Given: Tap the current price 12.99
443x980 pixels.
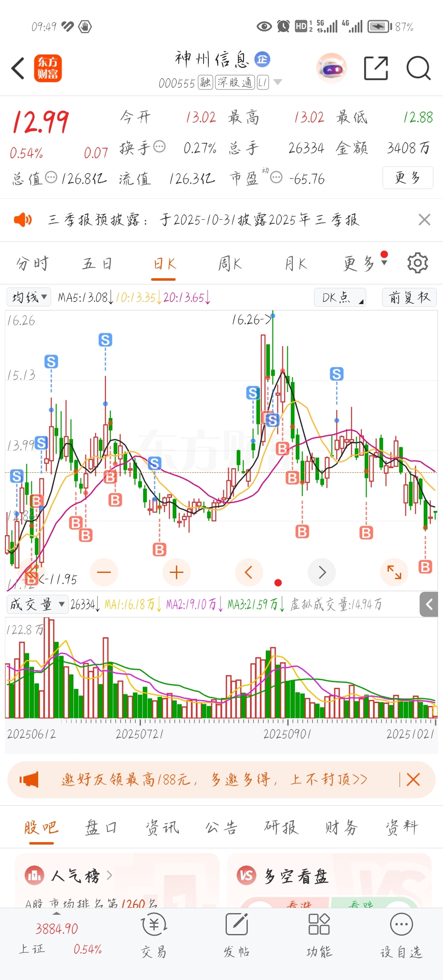Looking at the screenshot, I should point(41,122).
